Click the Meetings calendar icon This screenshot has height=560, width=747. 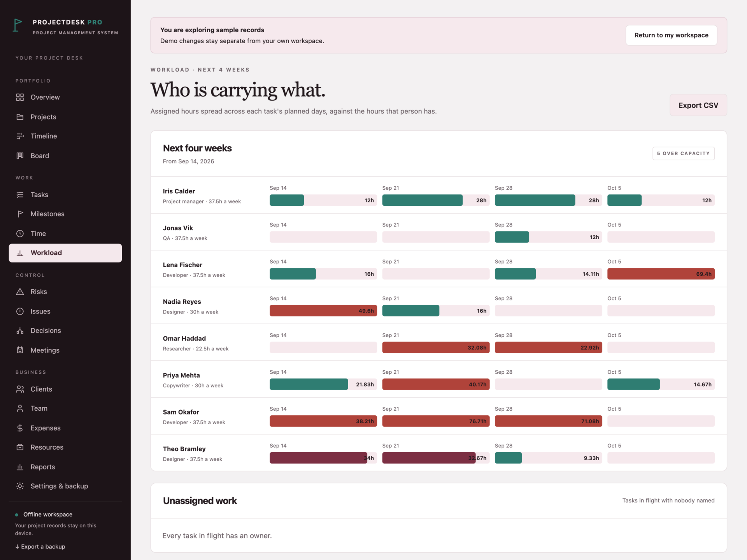point(20,350)
